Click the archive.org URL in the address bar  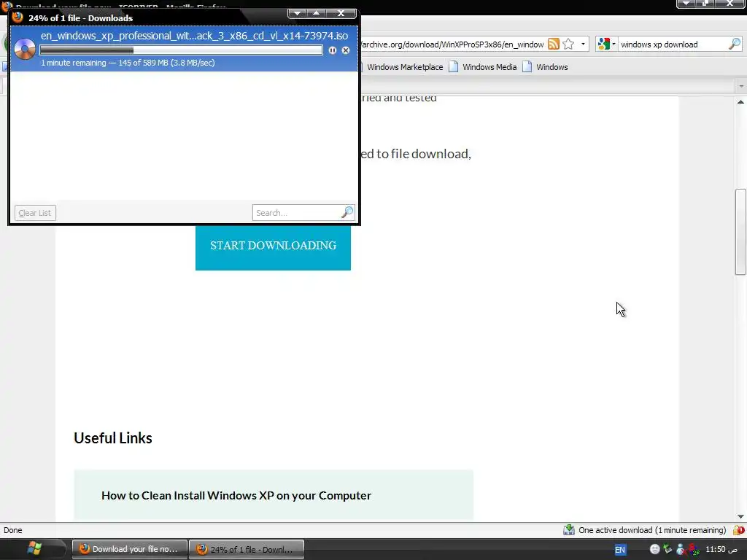point(452,44)
